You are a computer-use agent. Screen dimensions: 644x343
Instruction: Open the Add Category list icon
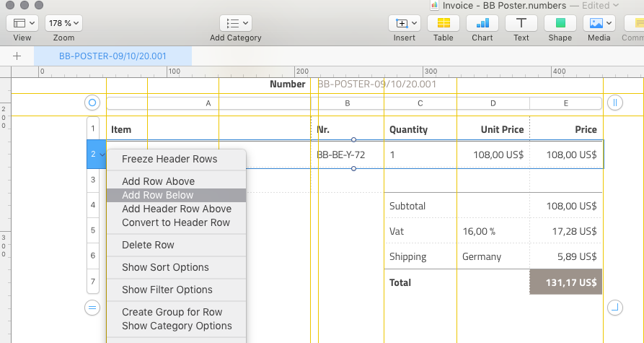point(235,23)
